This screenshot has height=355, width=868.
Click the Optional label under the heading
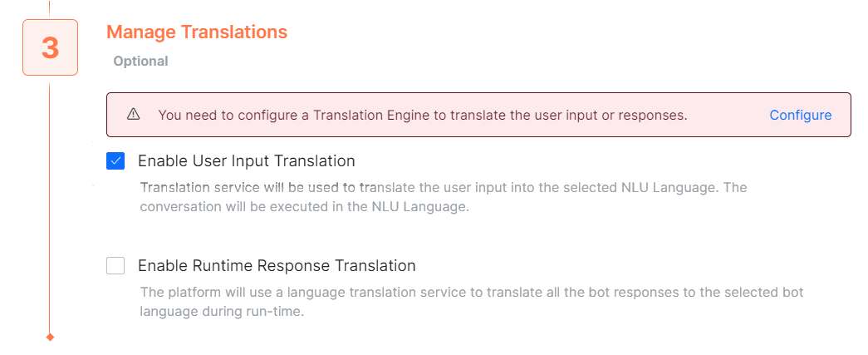(x=140, y=61)
